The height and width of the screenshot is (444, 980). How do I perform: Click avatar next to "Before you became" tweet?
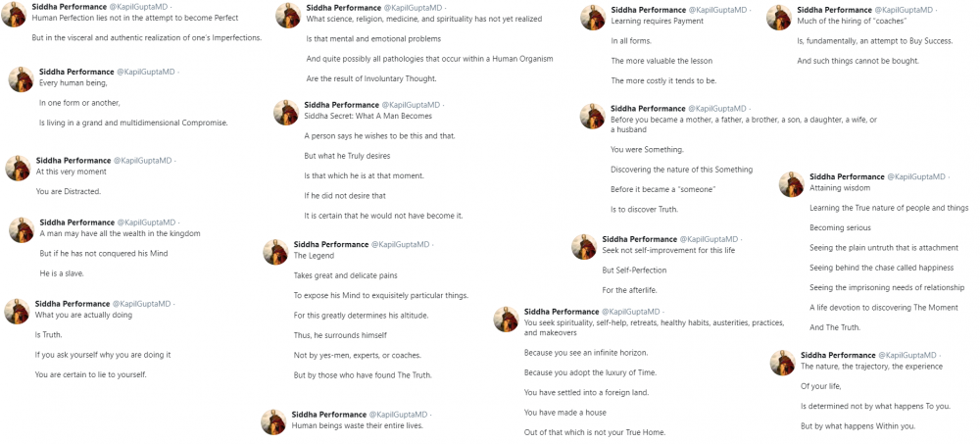[592, 116]
